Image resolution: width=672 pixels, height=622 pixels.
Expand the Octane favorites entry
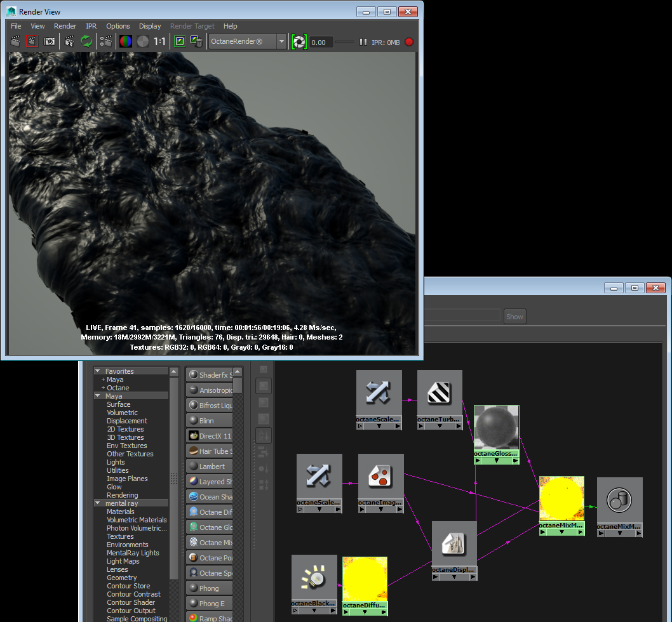103,388
